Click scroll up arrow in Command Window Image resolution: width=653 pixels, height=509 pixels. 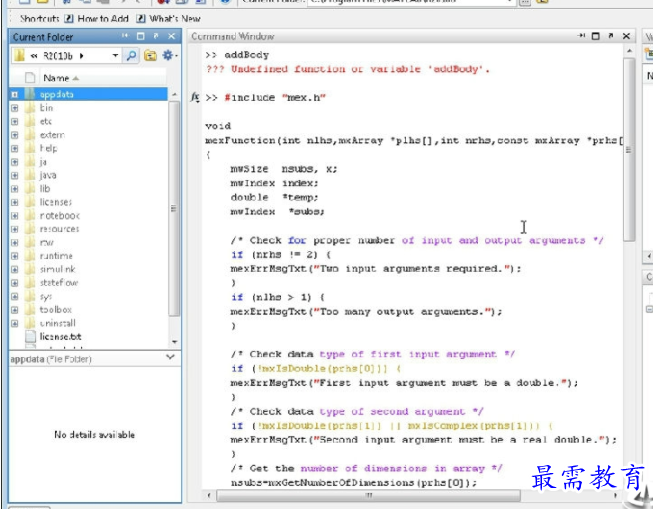pos(629,51)
